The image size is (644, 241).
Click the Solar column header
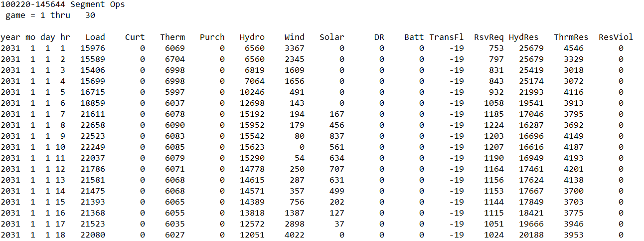click(331, 37)
